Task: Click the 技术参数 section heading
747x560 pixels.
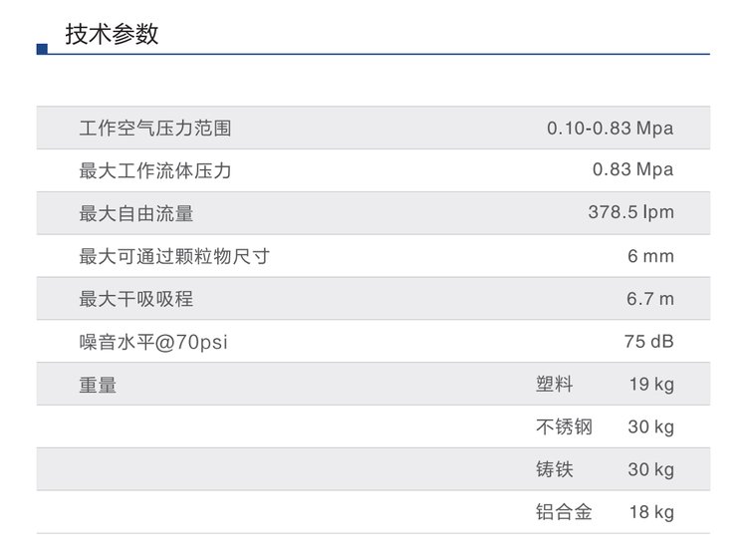Action: 112,35
